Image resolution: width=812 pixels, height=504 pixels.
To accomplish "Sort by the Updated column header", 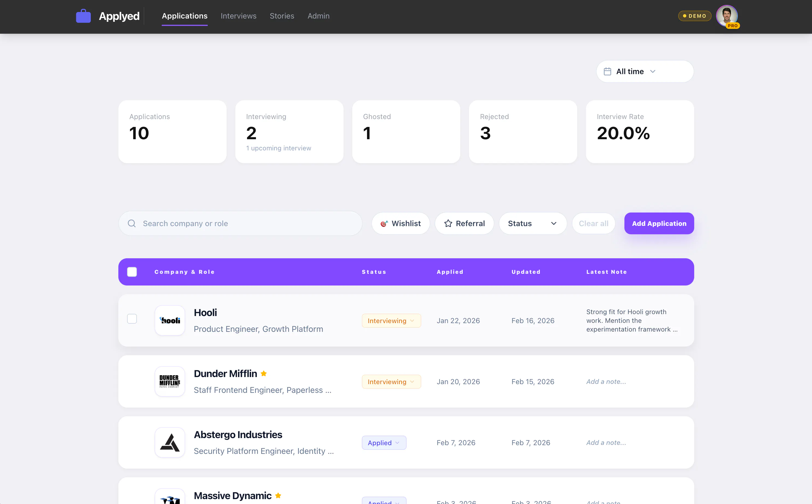I will (x=526, y=272).
